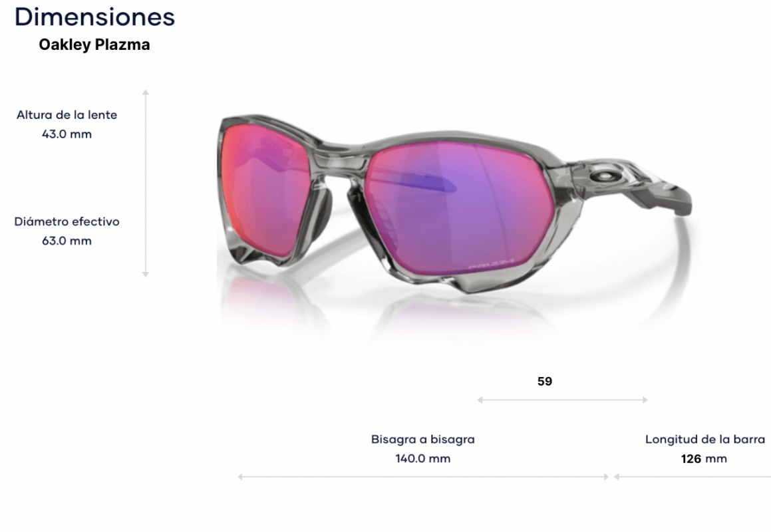Click the 126 mm temple length value
This screenshot has height=532, width=771.
[704, 459]
